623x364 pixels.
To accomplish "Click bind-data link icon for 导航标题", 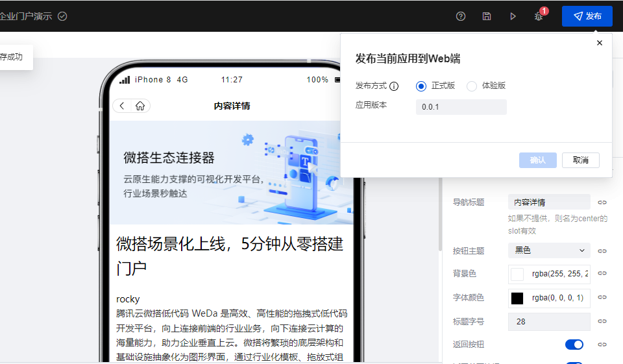I will pos(602,202).
